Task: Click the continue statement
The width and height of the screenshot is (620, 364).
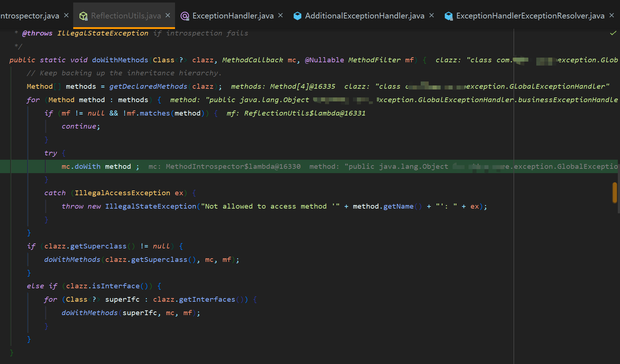Action: coord(81,126)
